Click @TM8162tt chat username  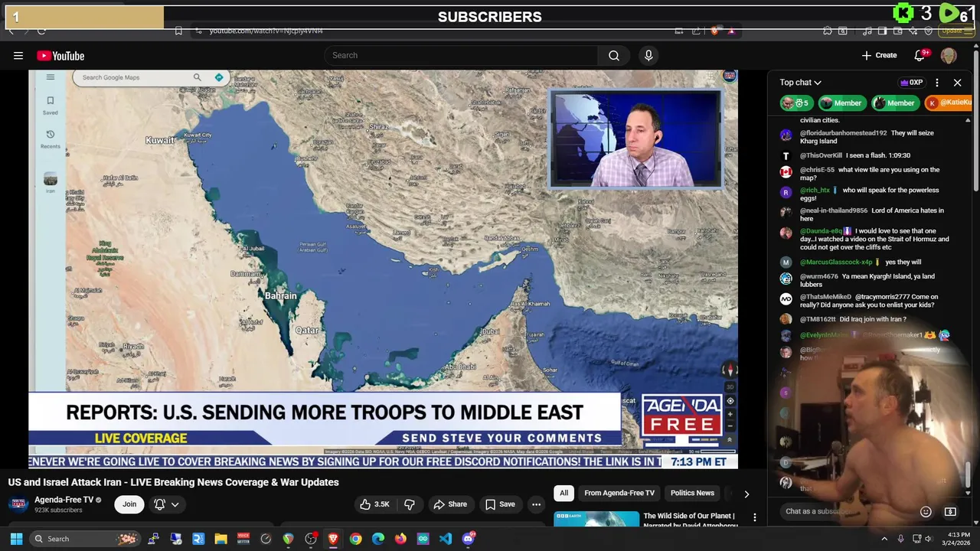tap(818, 319)
